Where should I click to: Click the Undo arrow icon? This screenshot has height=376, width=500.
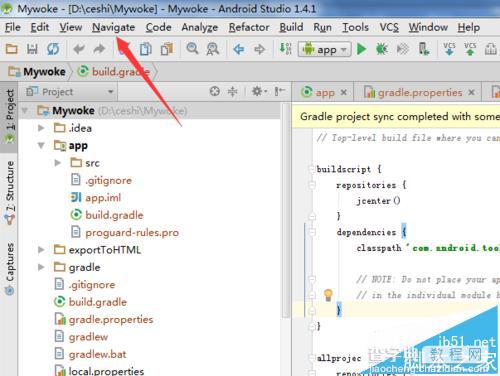coord(79,49)
